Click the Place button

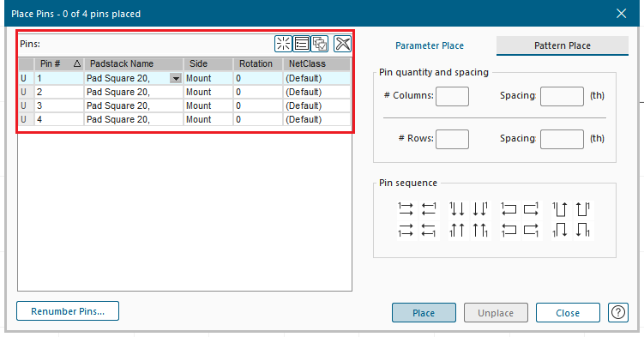[x=424, y=313]
